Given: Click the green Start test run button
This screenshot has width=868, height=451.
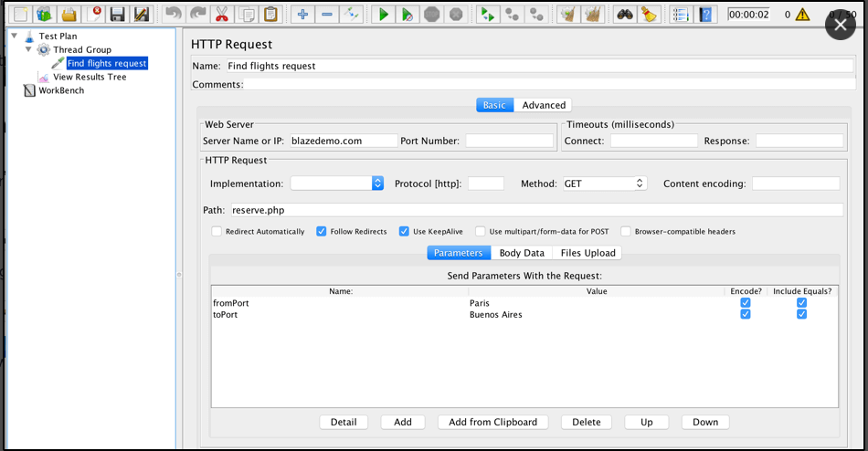Looking at the screenshot, I should [x=384, y=15].
